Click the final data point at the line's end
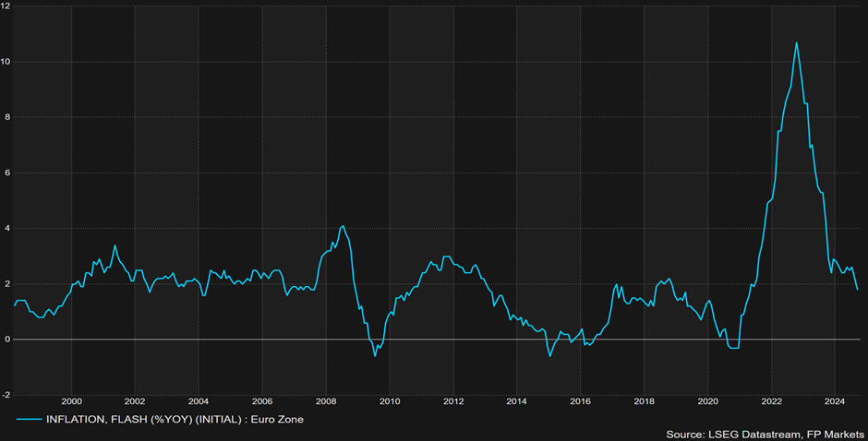This screenshot has height=441, width=868. (857, 289)
